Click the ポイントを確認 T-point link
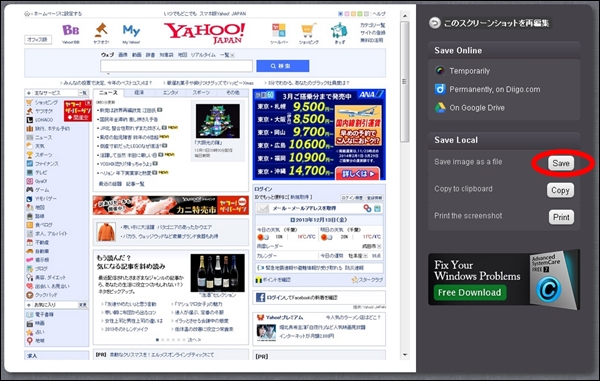 click(x=273, y=280)
